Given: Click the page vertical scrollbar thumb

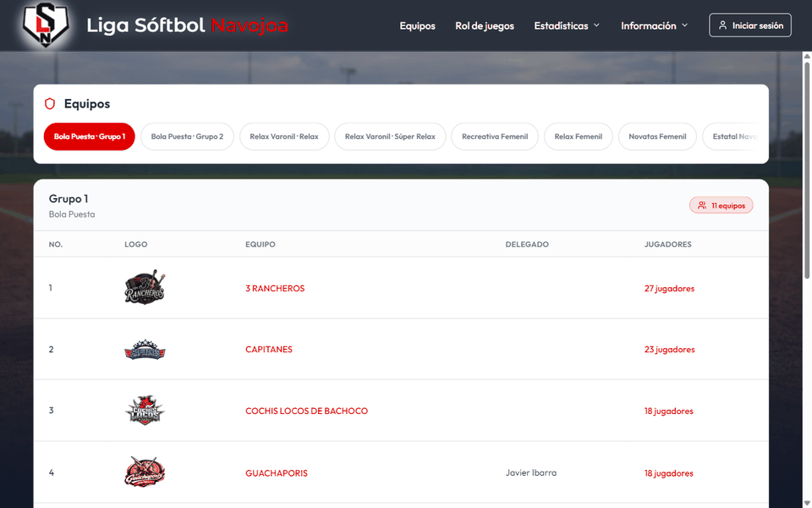Looking at the screenshot, I should pyautogui.click(x=807, y=171).
